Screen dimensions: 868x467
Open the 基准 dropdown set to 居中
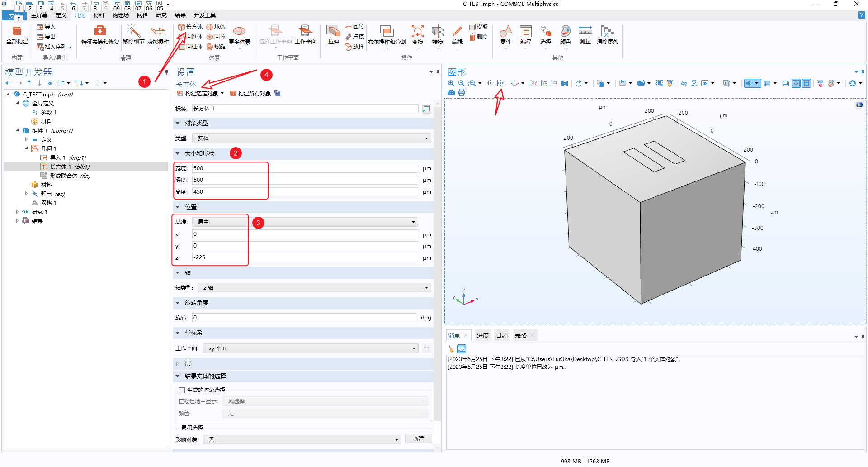pos(305,222)
